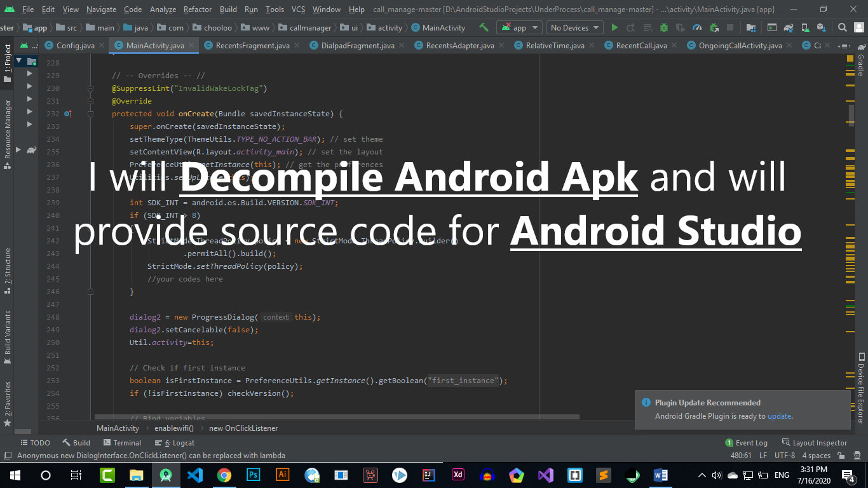868x488 pixels.
Task: Click the override gutter icon on line 232
Action: point(67,114)
